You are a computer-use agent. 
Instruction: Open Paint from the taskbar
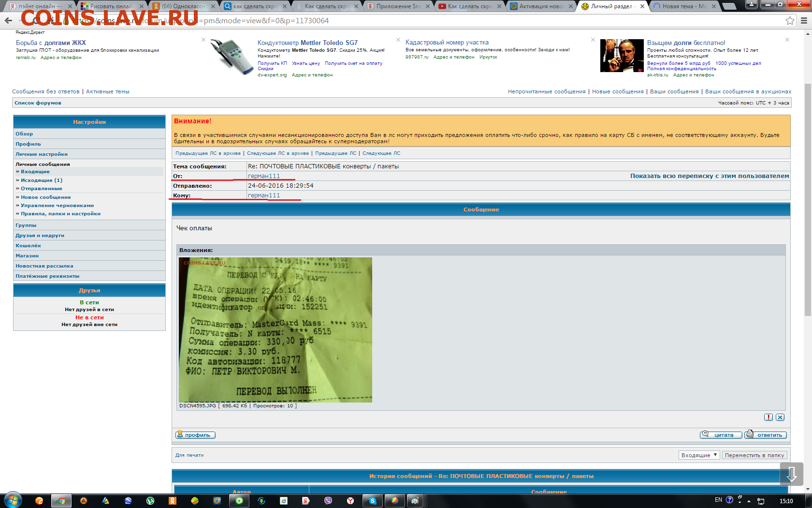[x=415, y=501]
